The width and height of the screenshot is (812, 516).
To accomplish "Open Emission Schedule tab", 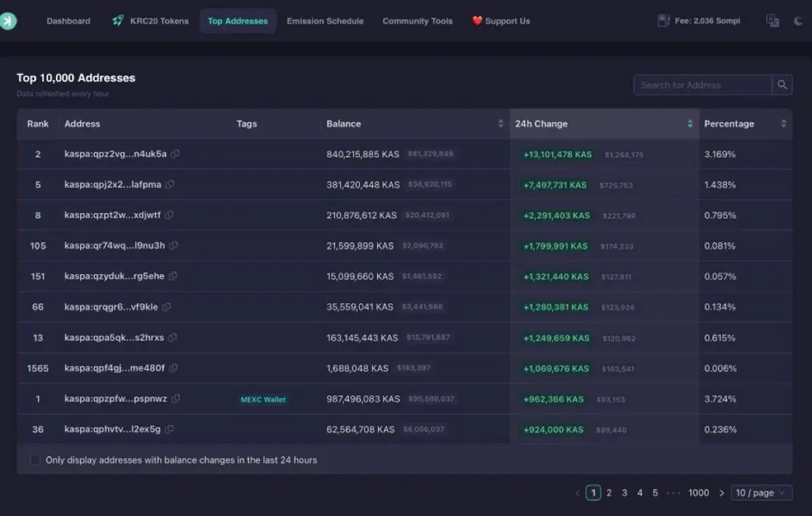I will coord(325,20).
